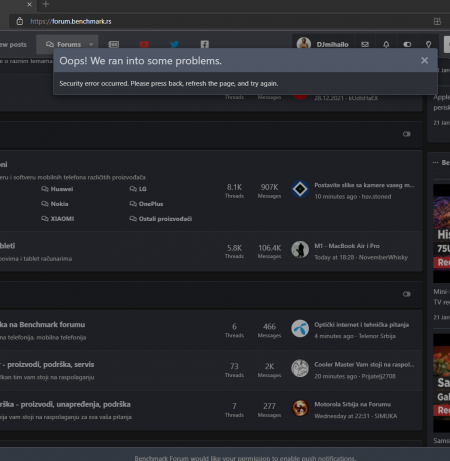Open thread Postavite slike sa kamere vaseg m...
This screenshot has height=461, width=450.
click(364, 185)
